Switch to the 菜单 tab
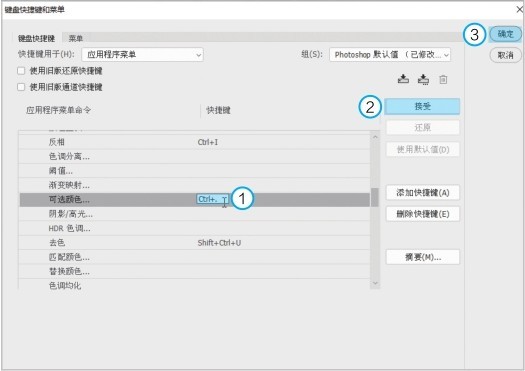 pos(76,38)
